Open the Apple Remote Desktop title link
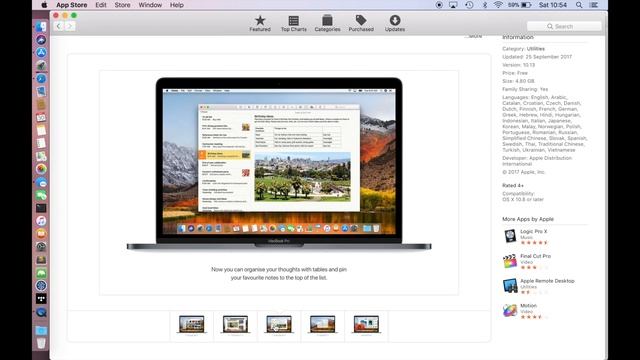 pos(547,281)
